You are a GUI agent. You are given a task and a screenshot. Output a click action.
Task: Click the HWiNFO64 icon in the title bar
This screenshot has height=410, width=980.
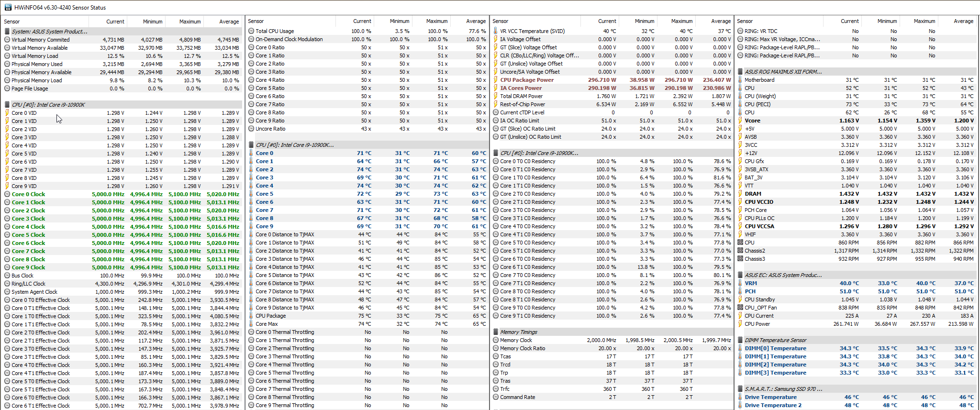[x=8, y=7]
